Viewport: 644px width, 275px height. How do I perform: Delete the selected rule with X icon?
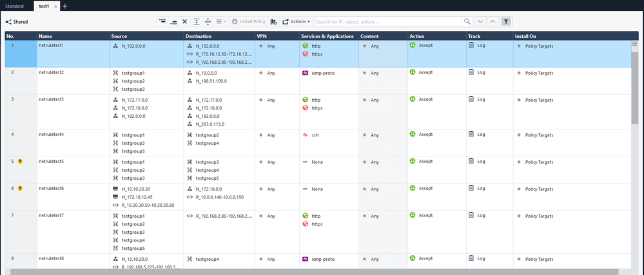[x=185, y=21]
